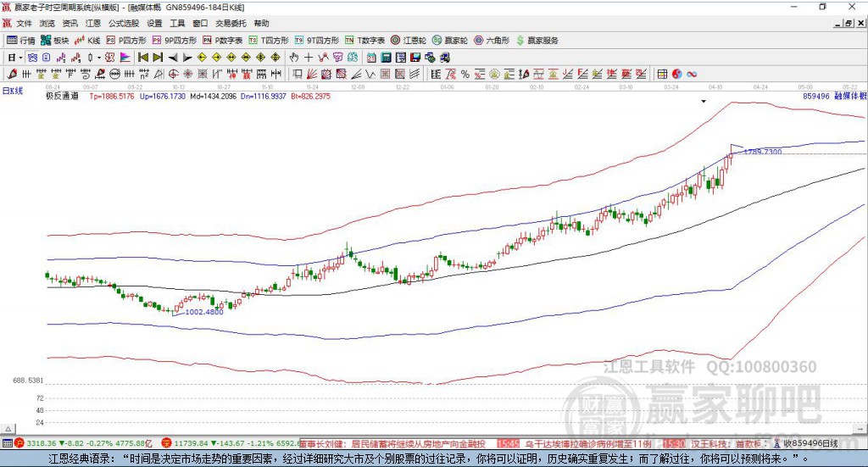
Task: Click the percent % line tool
Action: (465, 74)
